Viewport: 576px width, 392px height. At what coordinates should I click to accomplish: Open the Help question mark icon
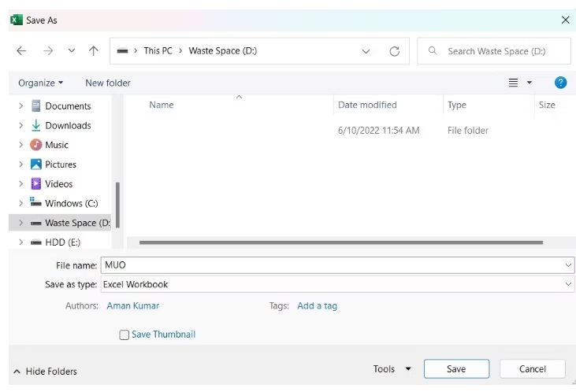pyautogui.click(x=560, y=83)
